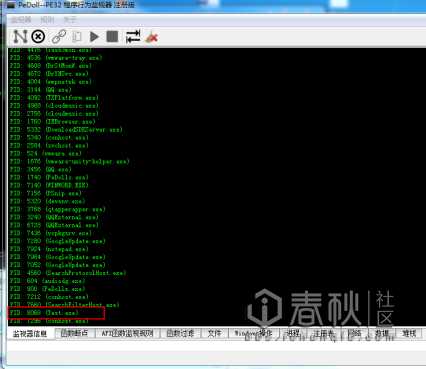This screenshot has width=426, height=369.
Task: Select the notepad.exe process line
Action: (x=49, y=249)
